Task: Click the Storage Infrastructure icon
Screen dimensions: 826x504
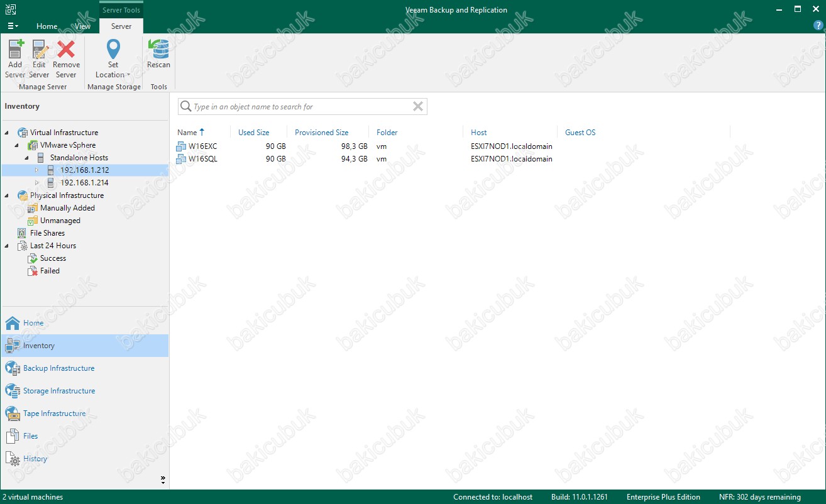Action: [x=13, y=391]
